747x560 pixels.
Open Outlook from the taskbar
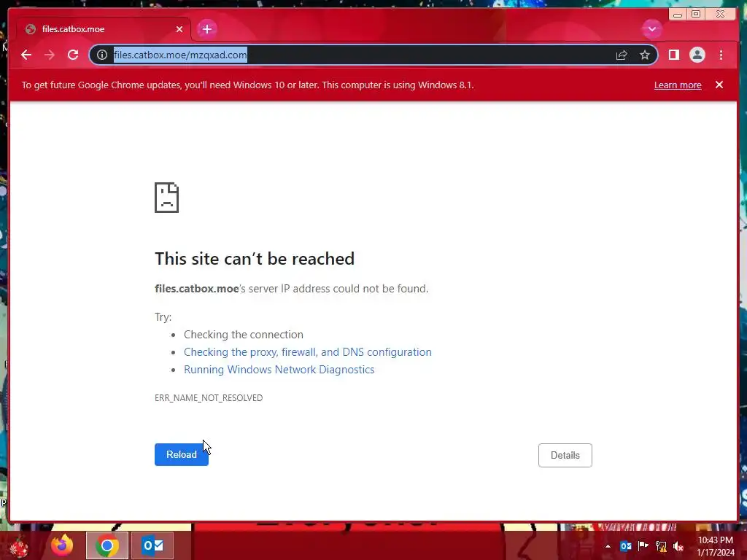tap(153, 545)
